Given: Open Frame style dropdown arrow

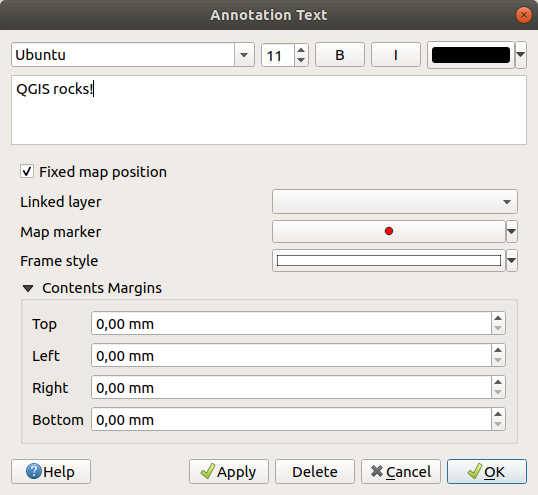Looking at the screenshot, I should [x=512, y=261].
